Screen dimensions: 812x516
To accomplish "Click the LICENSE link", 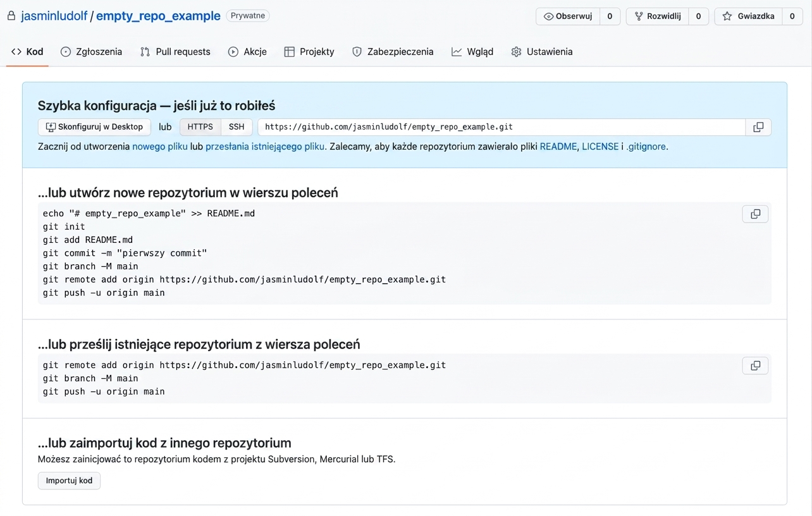I will 600,147.
